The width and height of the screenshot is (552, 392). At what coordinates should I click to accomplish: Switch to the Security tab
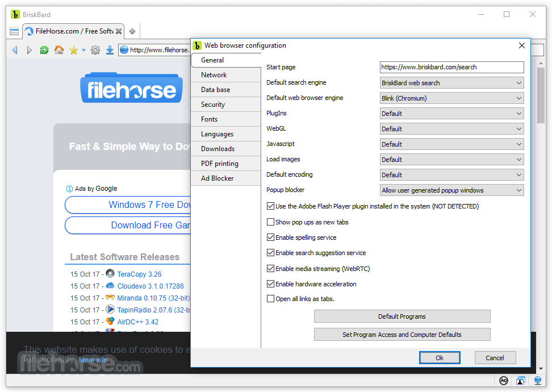[226, 105]
